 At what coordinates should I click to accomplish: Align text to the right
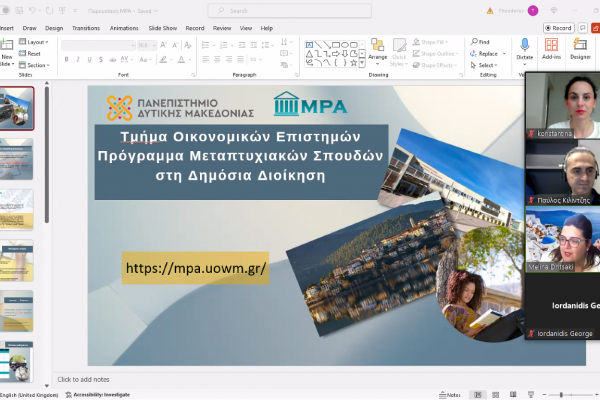(229, 59)
